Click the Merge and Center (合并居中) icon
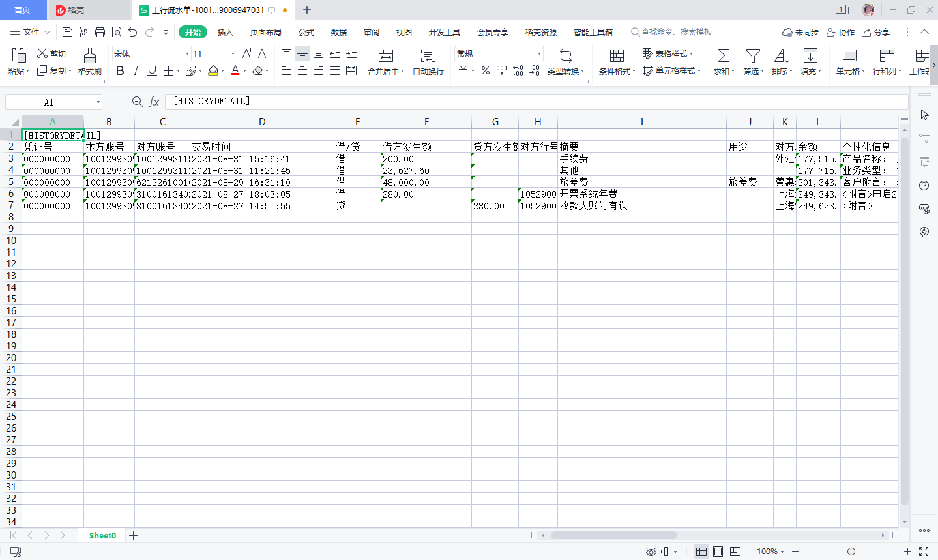Image resolution: width=938 pixels, height=560 pixels. (x=386, y=55)
